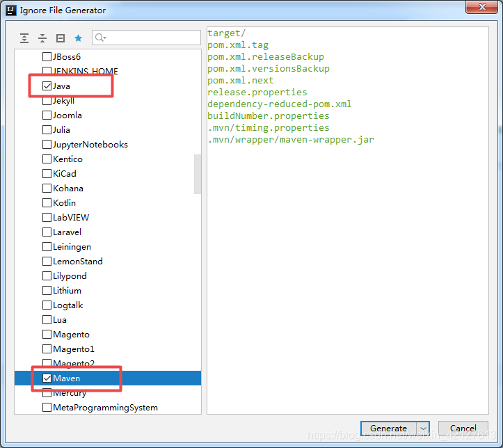Click the Expand All toolbar icon
This screenshot has height=448, width=503.
pos(24,38)
